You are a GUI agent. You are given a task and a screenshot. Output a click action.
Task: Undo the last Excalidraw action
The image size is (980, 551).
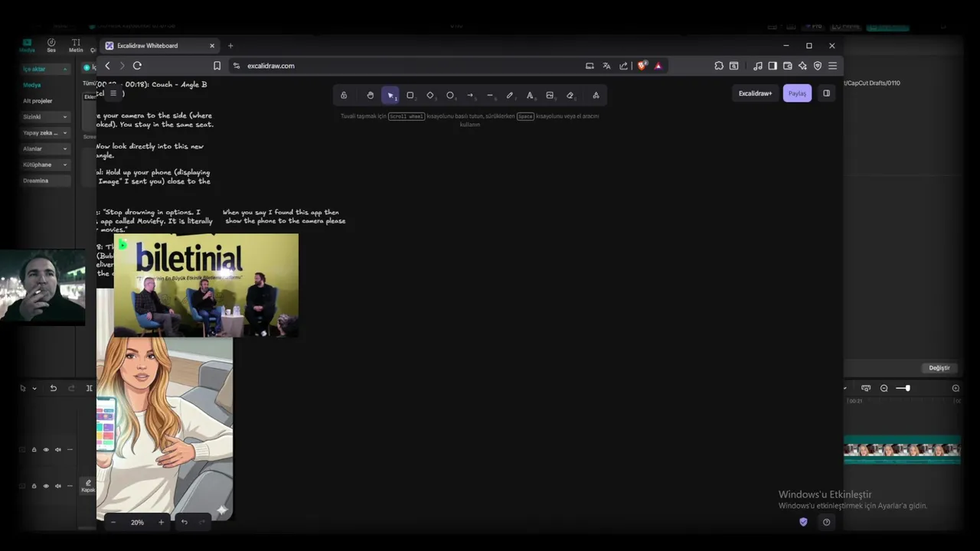click(184, 522)
